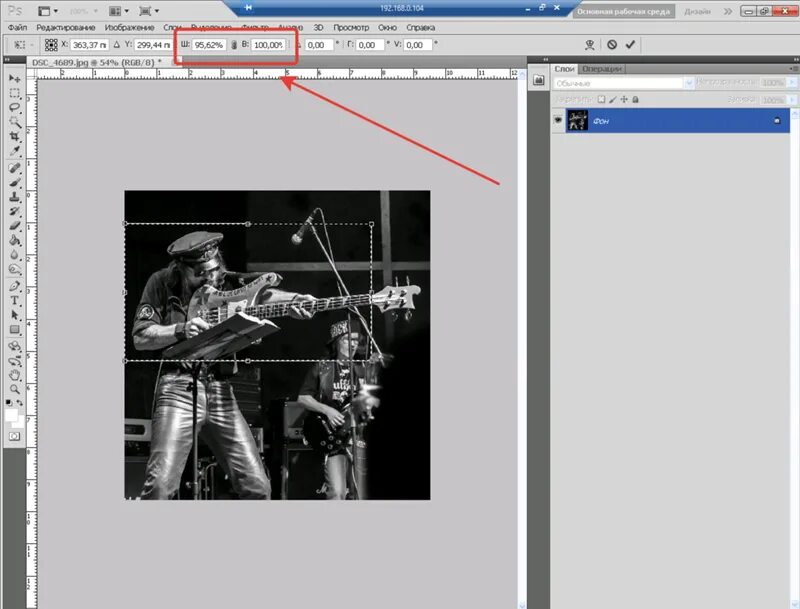Toggle Quick Mask mode
The height and width of the screenshot is (609, 800).
click(14, 437)
